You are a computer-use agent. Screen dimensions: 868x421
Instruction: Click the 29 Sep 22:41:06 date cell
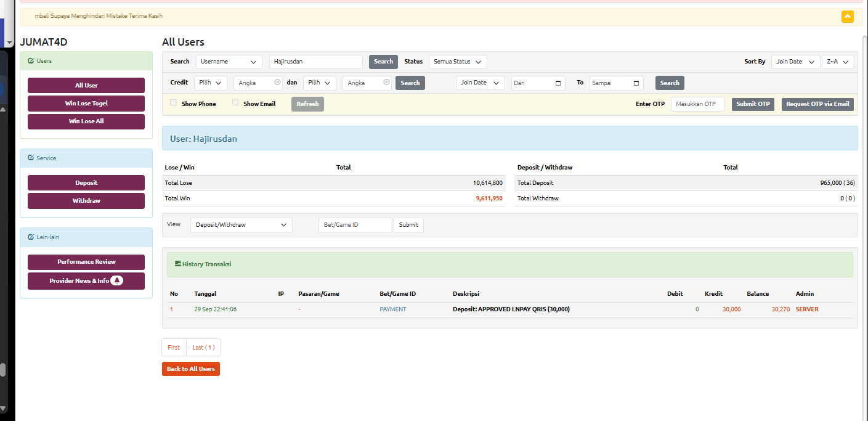(x=216, y=309)
